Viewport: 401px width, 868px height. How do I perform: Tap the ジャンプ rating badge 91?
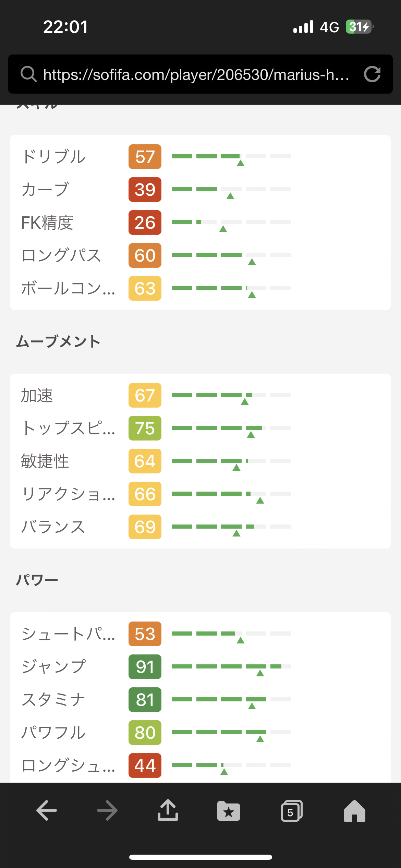[145, 667]
